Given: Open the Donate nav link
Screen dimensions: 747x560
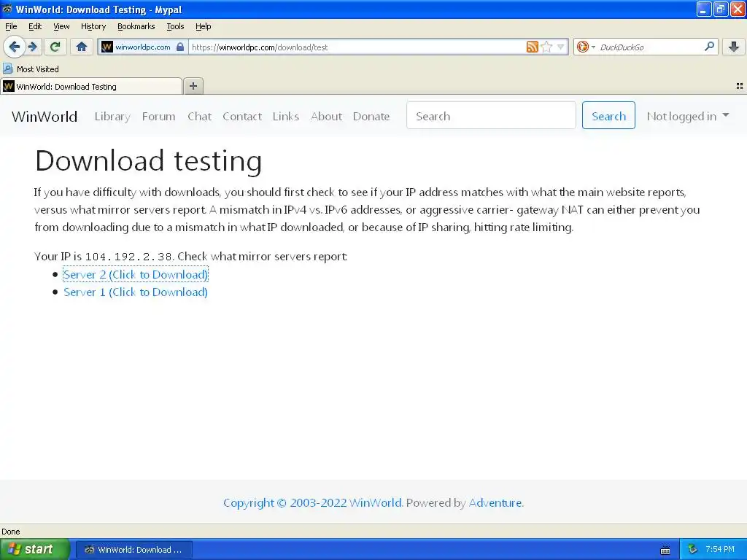Looking at the screenshot, I should click(371, 116).
